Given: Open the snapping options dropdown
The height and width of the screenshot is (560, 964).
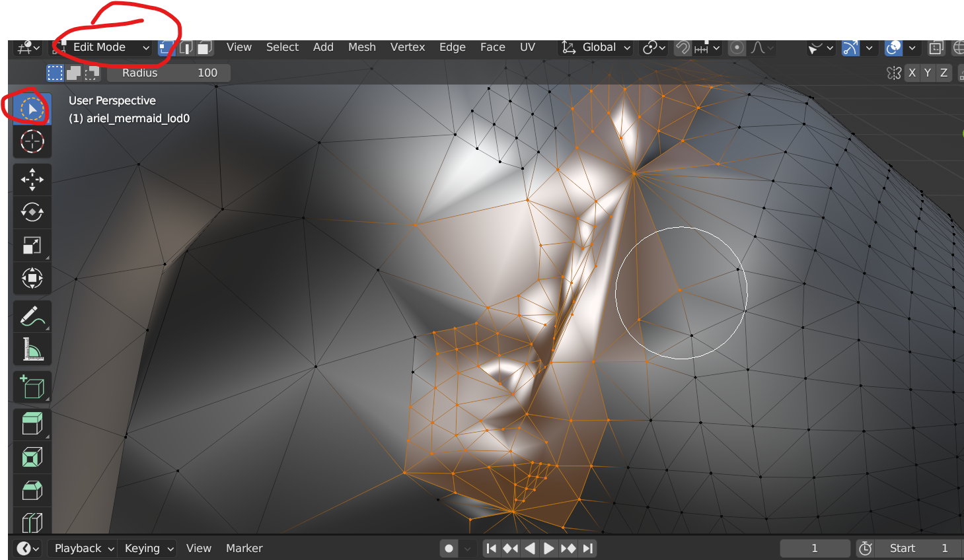Looking at the screenshot, I should point(707,48).
